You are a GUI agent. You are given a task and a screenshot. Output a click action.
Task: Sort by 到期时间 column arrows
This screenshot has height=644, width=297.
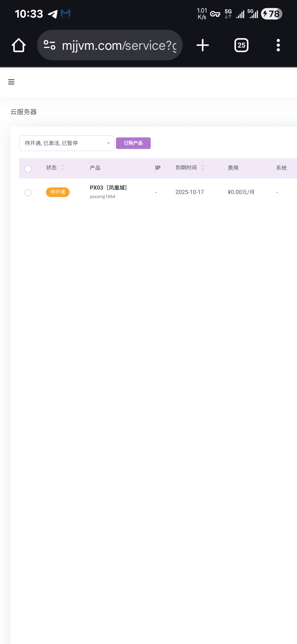click(203, 168)
